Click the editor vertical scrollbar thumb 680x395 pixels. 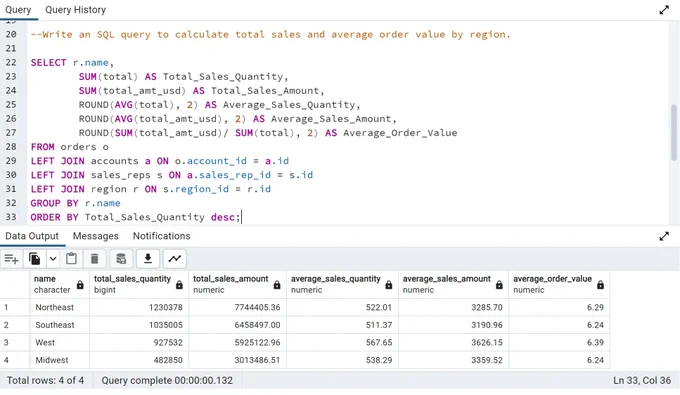click(x=673, y=133)
